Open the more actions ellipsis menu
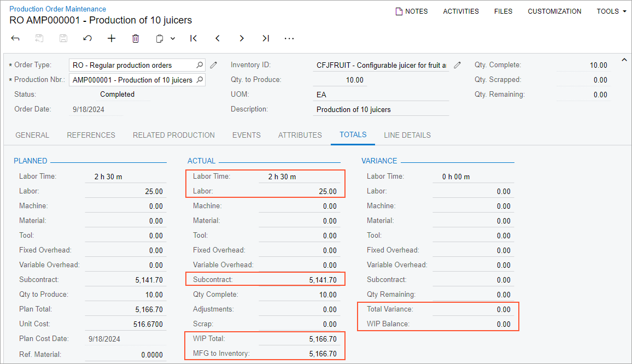 (289, 38)
